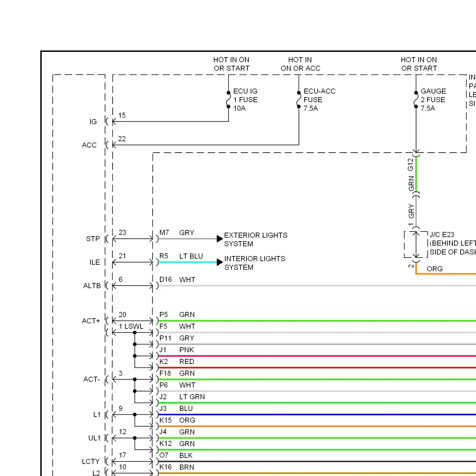
Task: Click the arrowhead pointing to INTERIOR LIGHTS SYSTEM
Action: coord(220,262)
